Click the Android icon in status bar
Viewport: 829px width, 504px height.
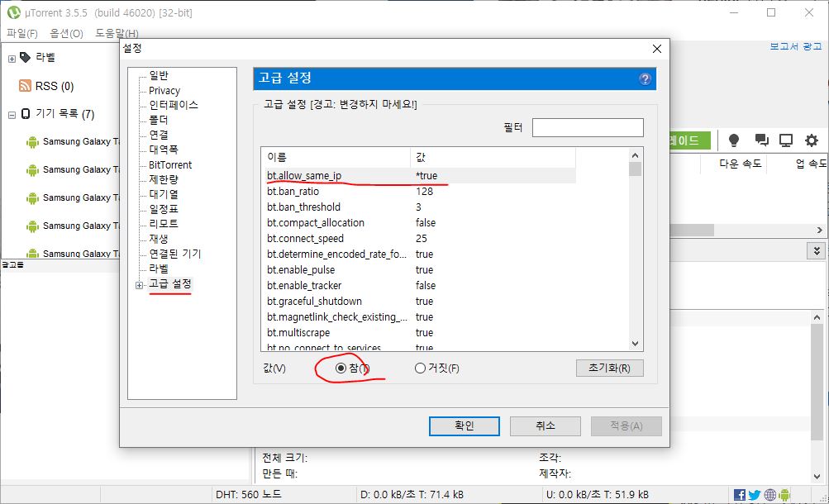pyautogui.click(x=784, y=494)
